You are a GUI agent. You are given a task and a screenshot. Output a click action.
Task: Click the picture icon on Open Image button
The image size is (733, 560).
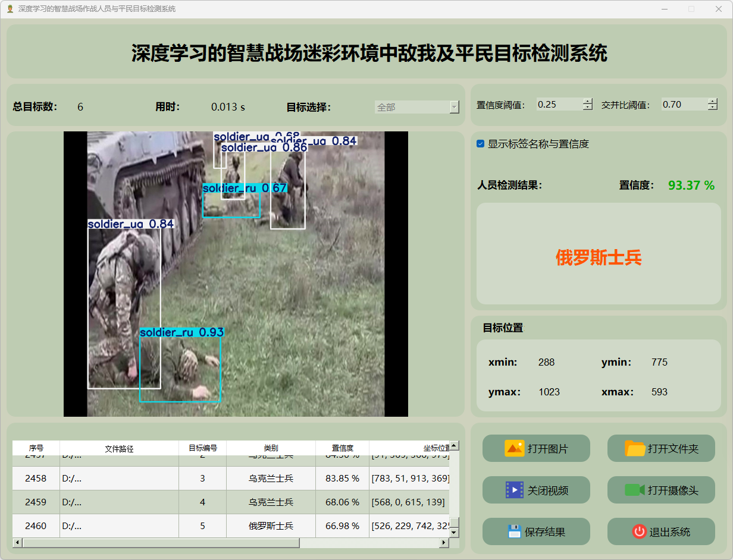[x=514, y=448]
